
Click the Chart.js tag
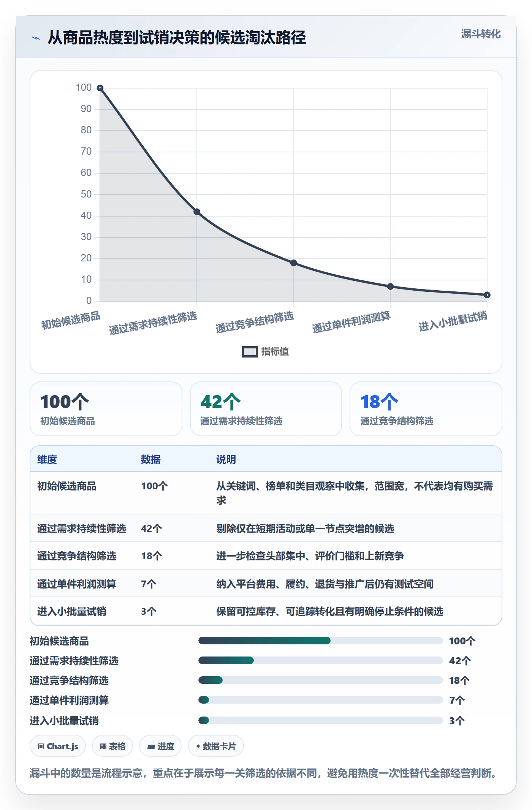point(58,746)
